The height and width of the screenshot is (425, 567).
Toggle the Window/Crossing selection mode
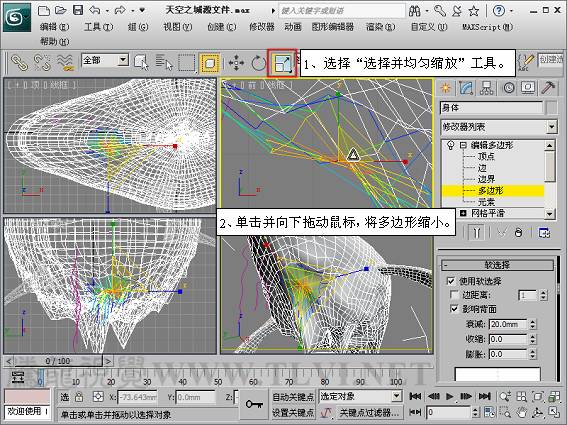pyautogui.click(x=210, y=63)
